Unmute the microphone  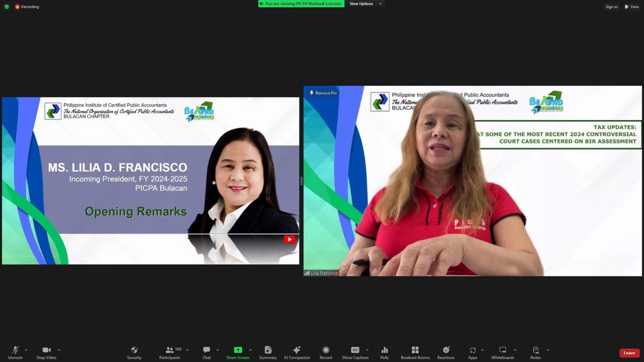[x=15, y=352]
